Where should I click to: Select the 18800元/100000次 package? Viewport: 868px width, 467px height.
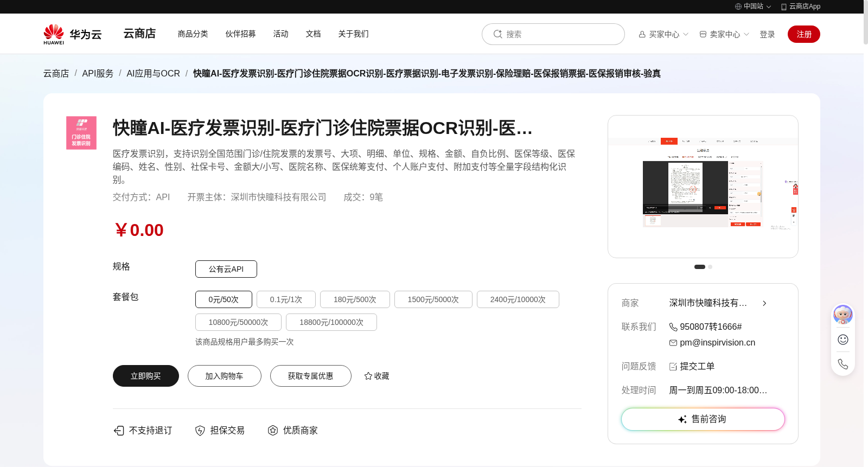331,322
